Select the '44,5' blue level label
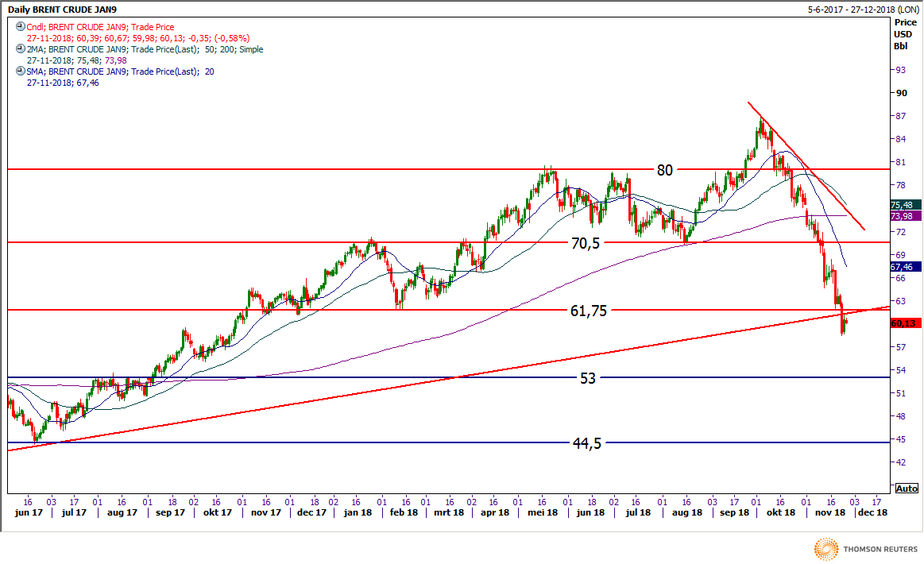This screenshot has height=564, width=924. pyautogui.click(x=587, y=443)
